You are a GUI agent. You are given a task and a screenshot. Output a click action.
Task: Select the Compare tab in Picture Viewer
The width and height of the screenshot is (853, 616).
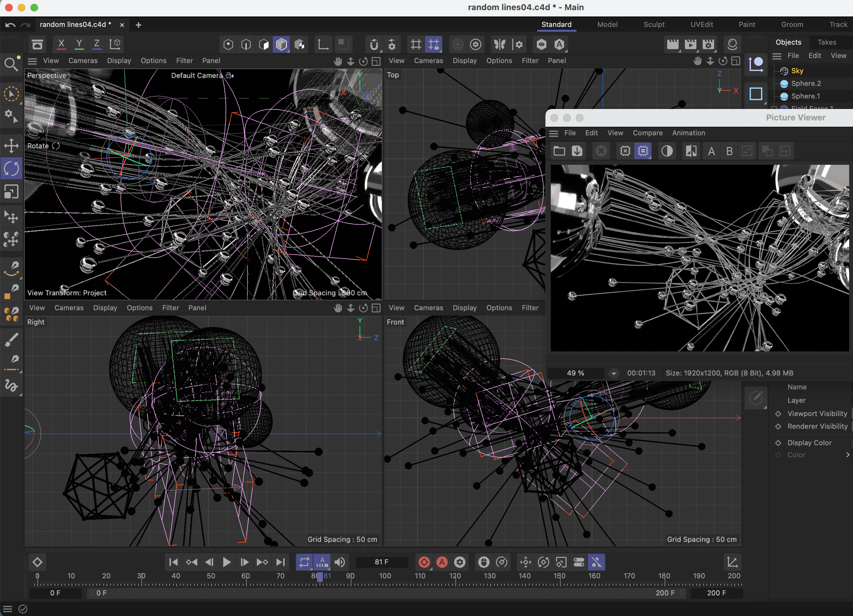click(648, 132)
